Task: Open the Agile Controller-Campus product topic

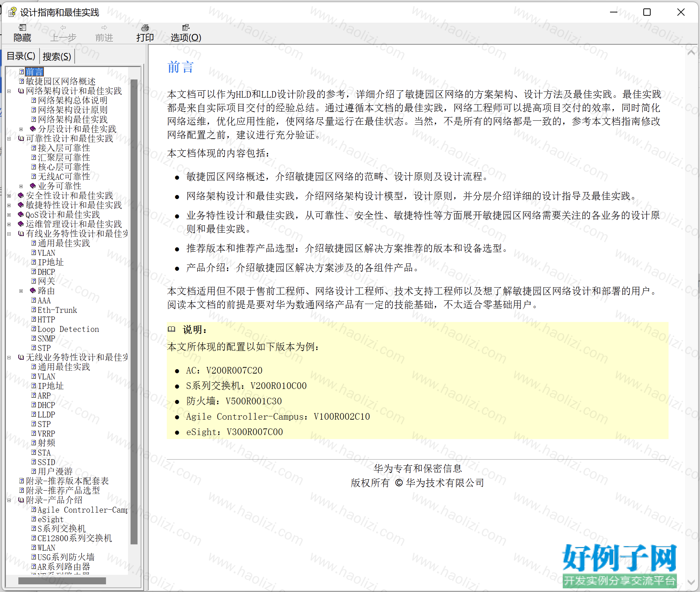Action: pyautogui.click(x=83, y=510)
